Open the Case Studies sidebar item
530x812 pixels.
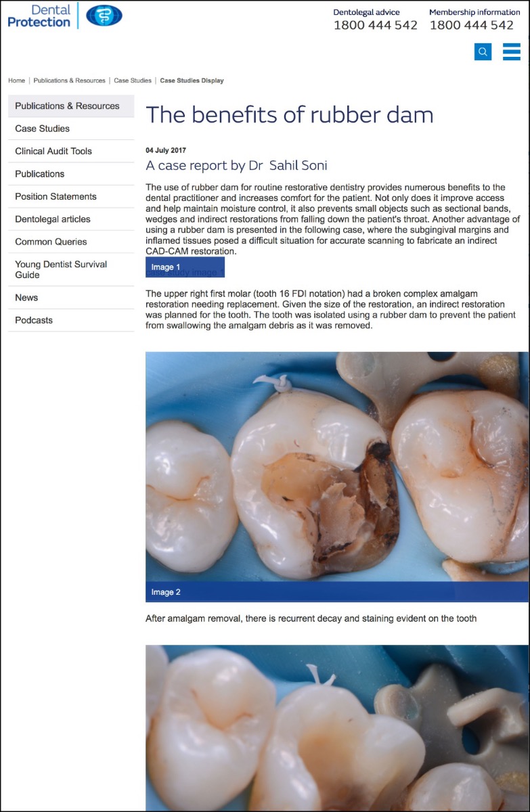click(71, 129)
